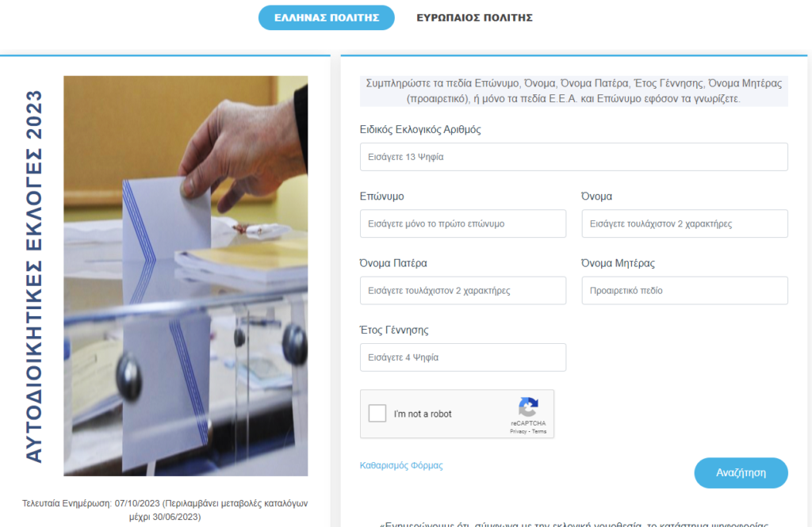
Task: Click the Όνομα input field
Action: click(684, 223)
